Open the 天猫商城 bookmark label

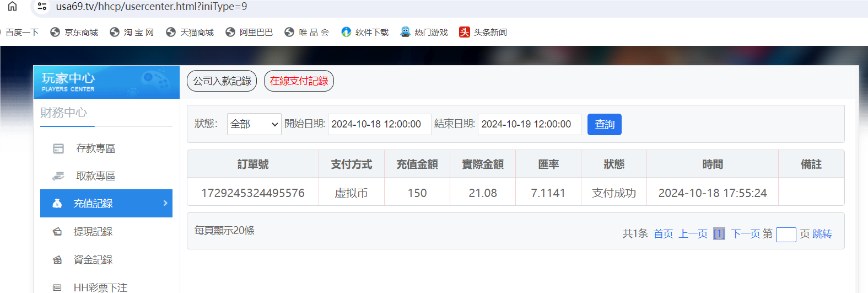click(x=197, y=33)
